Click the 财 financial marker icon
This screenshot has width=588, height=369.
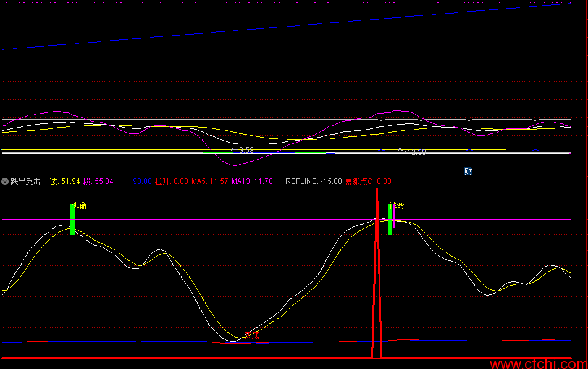[x=468, y=172]
